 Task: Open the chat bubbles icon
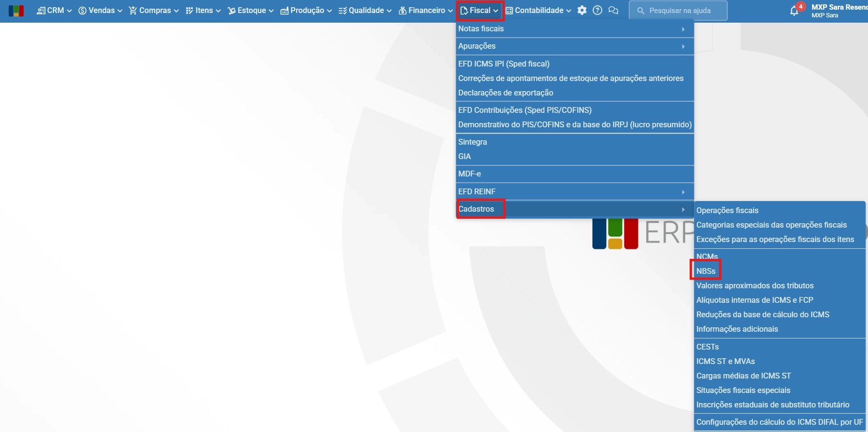pos(613,10)
